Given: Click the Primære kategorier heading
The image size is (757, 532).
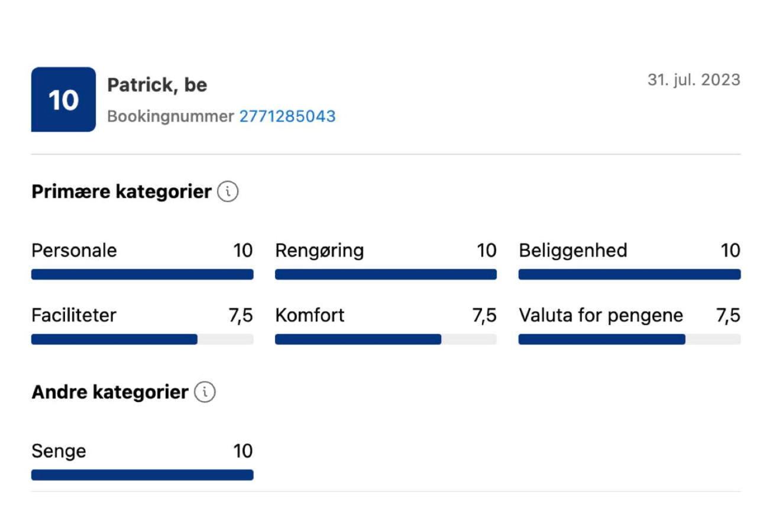Looking at the screenshot, I should click(x=121, y=192).
